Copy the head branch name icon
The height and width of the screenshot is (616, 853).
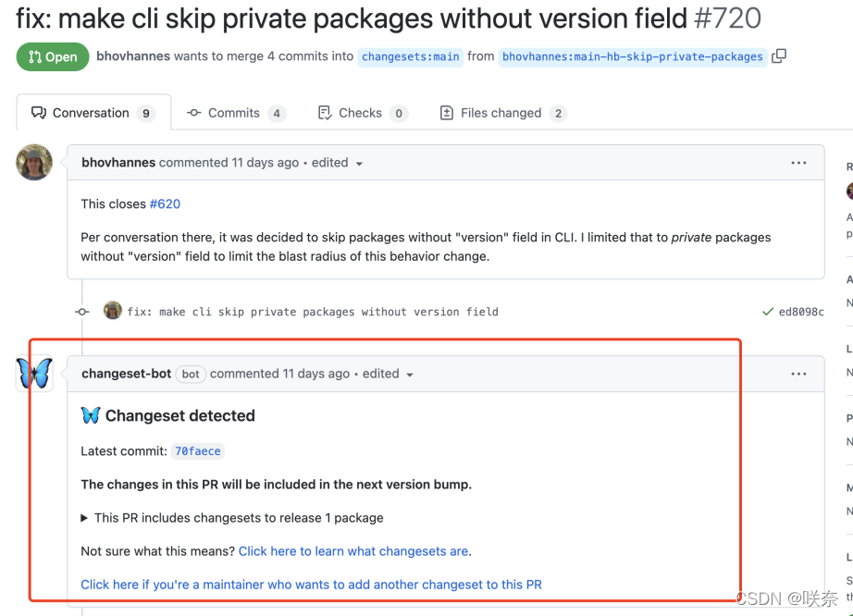(x=779, y=56)
